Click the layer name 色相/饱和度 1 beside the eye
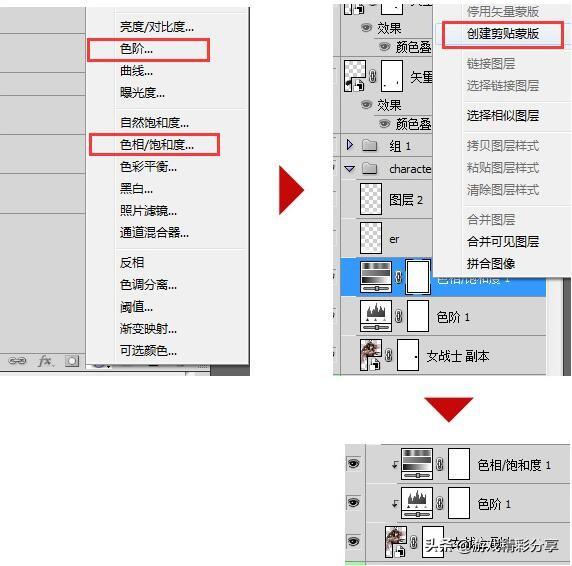Image resolution: width=572 pixels, height=566 pixels. pyautogui.click(x=514, y=465)
